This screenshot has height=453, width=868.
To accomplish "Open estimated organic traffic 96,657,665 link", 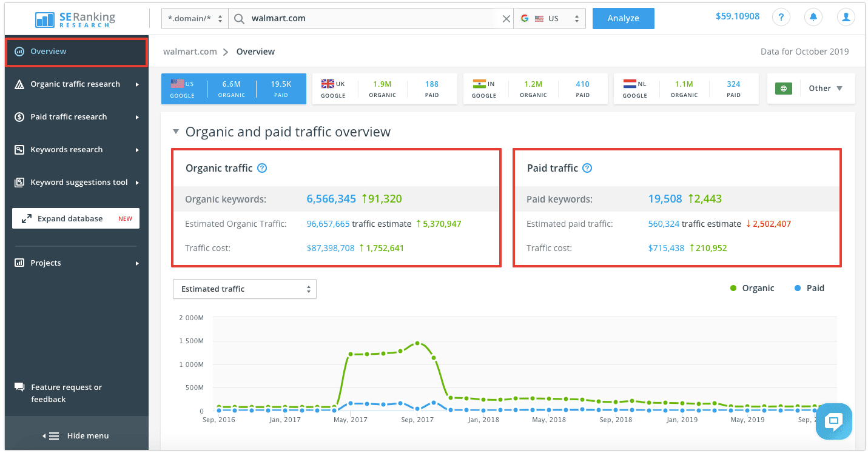I will [x=328, y=224].
